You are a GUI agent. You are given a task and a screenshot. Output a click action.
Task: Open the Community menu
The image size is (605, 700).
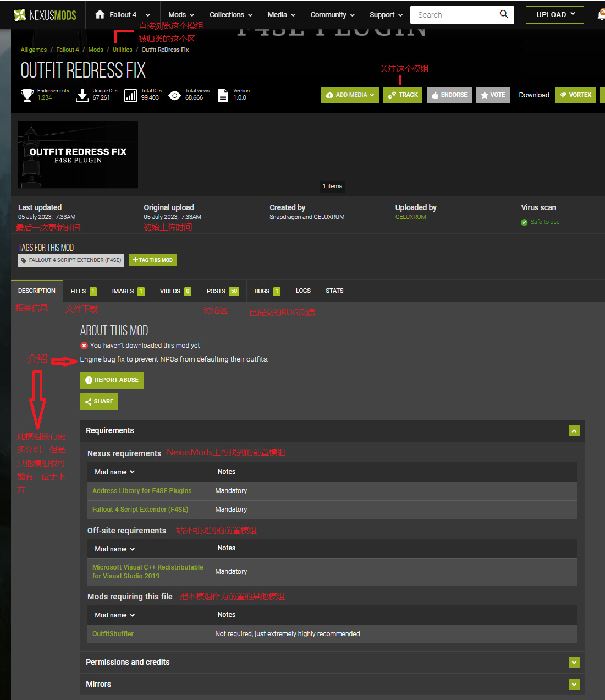(x=332, y=15)
